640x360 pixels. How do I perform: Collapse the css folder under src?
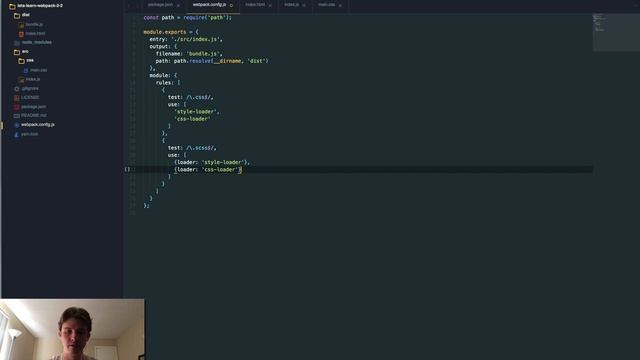click(30, 60)
